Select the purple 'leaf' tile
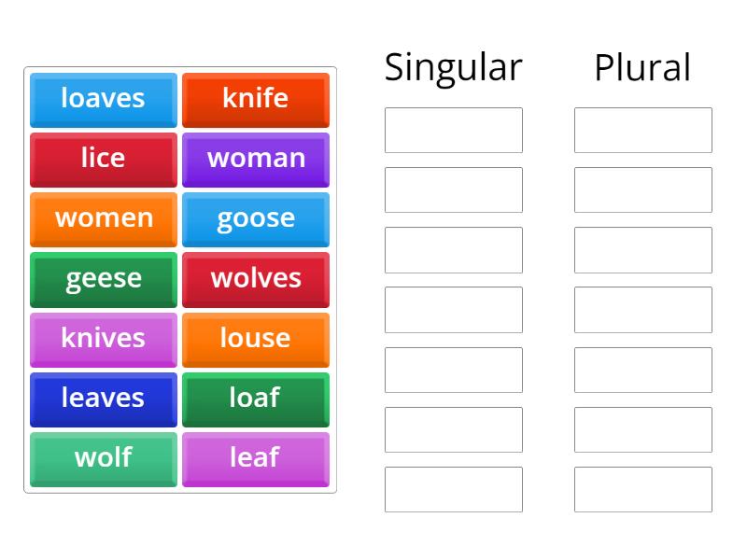The height and width of the screenshot is (560, 747). 256,458
